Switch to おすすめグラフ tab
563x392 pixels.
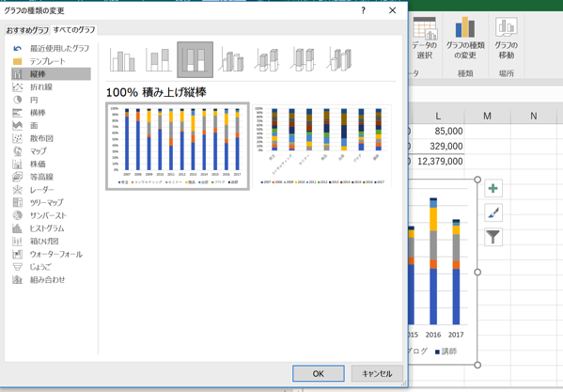coord(27,30)
